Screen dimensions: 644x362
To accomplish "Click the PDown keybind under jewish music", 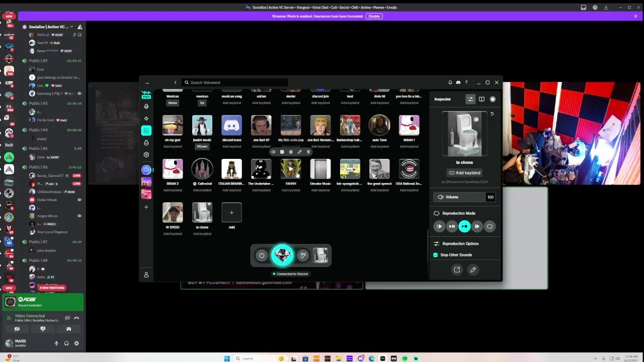I will 202,146.
